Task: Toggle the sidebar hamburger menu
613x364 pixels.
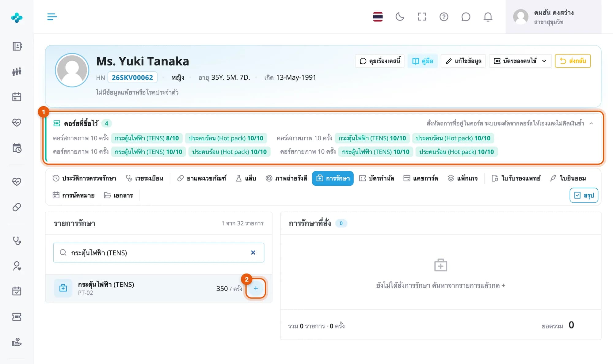Action: (x=52, y=17)
